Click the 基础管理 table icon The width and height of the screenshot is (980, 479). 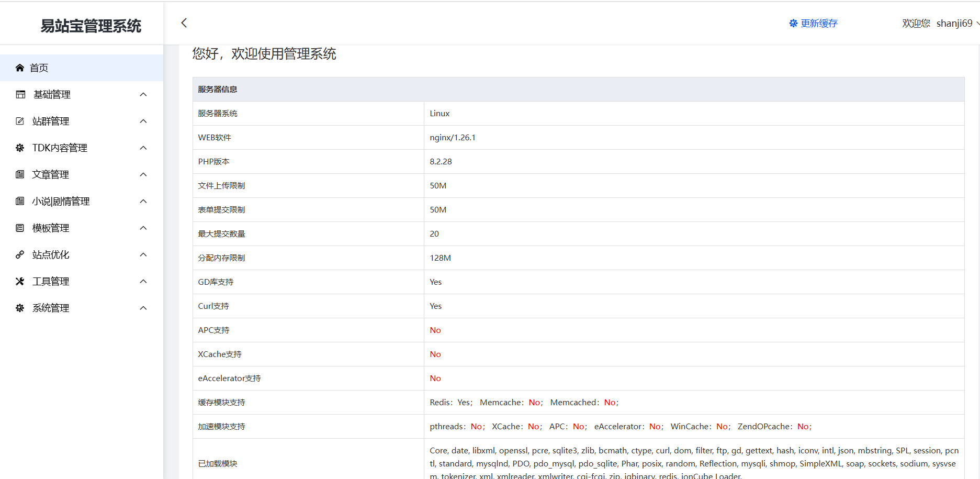click(x=20, y=94)
